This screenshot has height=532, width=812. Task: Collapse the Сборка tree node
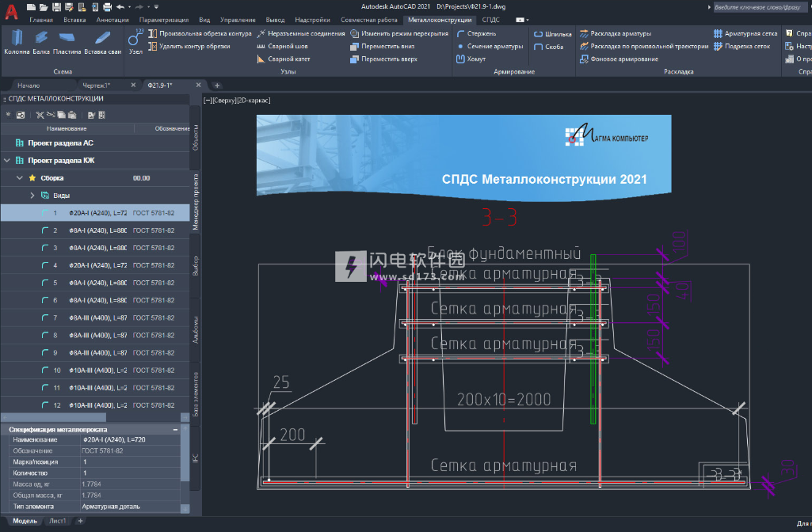(20, 178)
